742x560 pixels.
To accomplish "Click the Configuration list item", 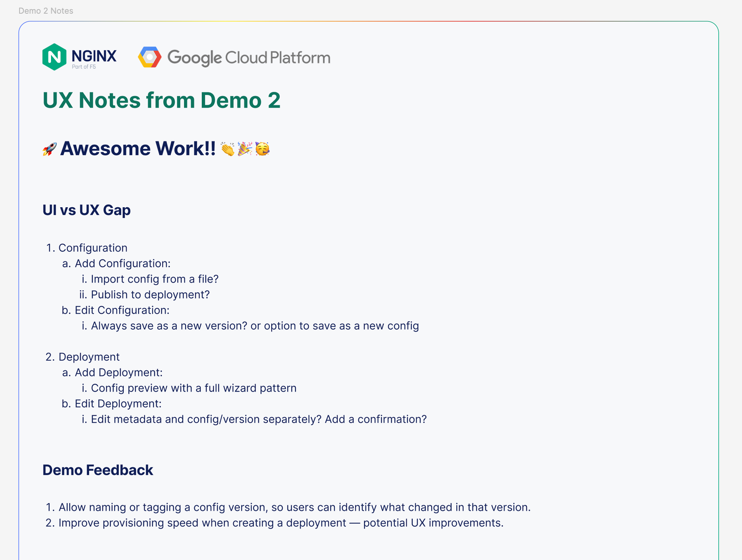I will (x=93, y=248).
